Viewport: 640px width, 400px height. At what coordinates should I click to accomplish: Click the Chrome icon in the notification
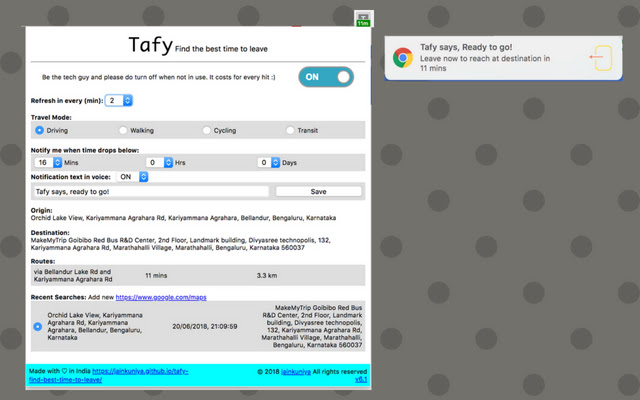(x=402, y=58)
